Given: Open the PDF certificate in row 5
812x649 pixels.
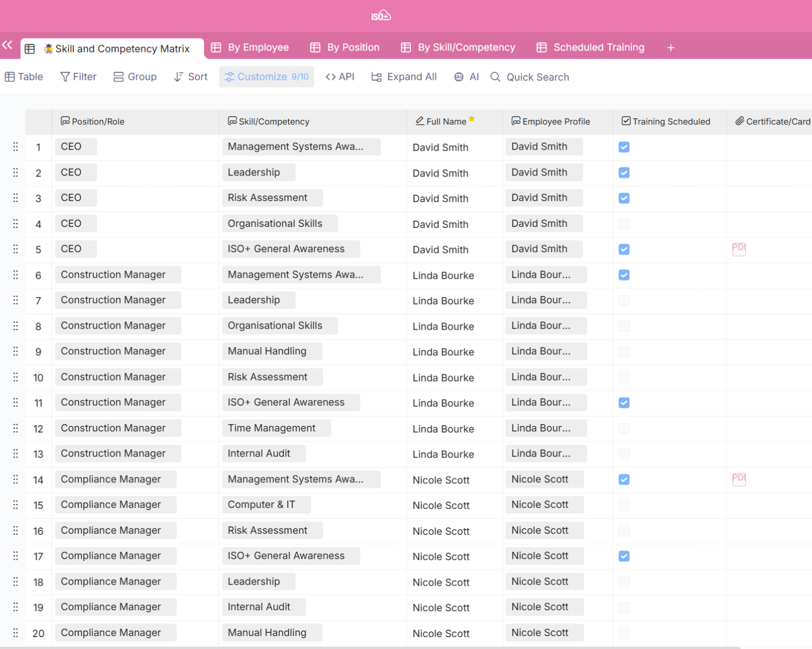Looking at the screenshot, I should [x=738, y=249].
